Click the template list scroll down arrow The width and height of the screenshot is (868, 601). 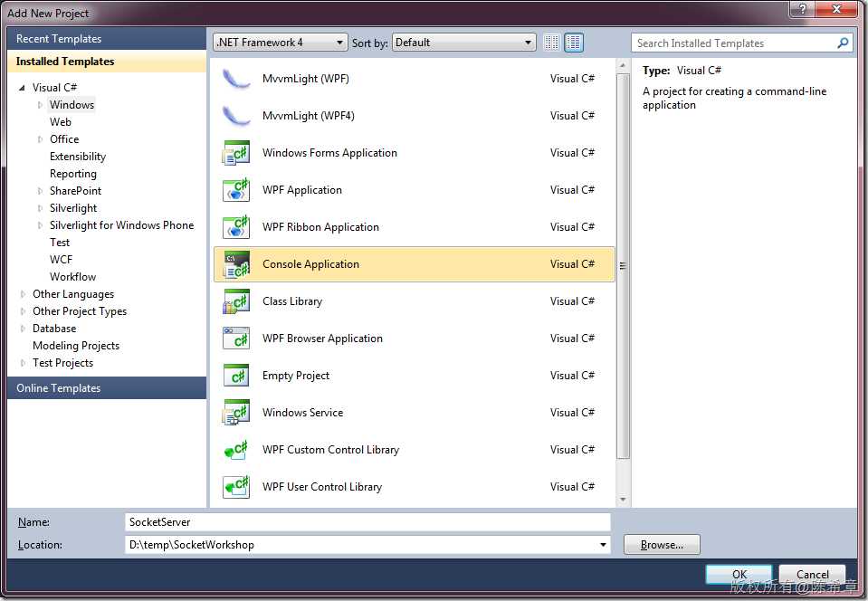tap(623, 500)
